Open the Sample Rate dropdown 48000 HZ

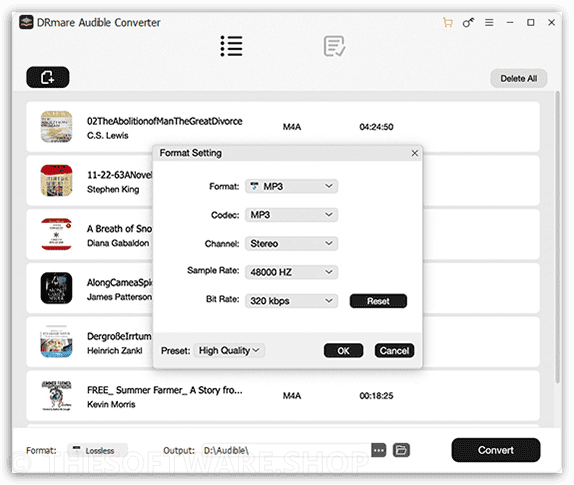click(x=291, y=272)
